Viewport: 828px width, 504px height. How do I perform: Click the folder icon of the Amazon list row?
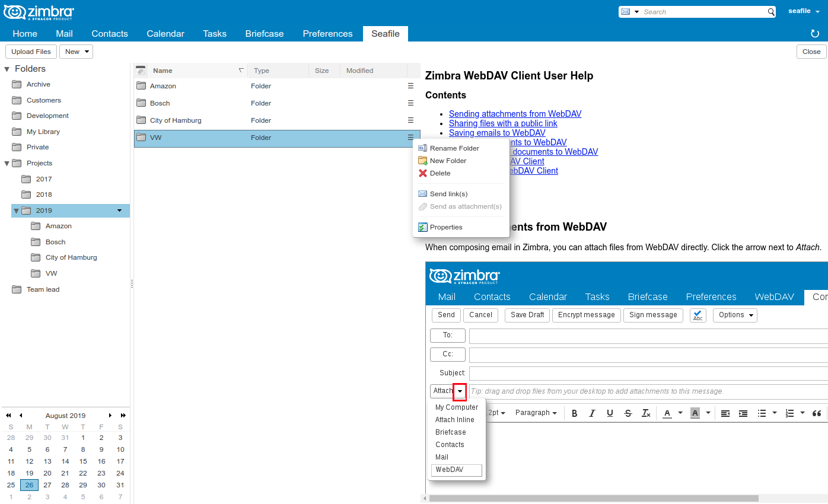click(x=141, y=86)
